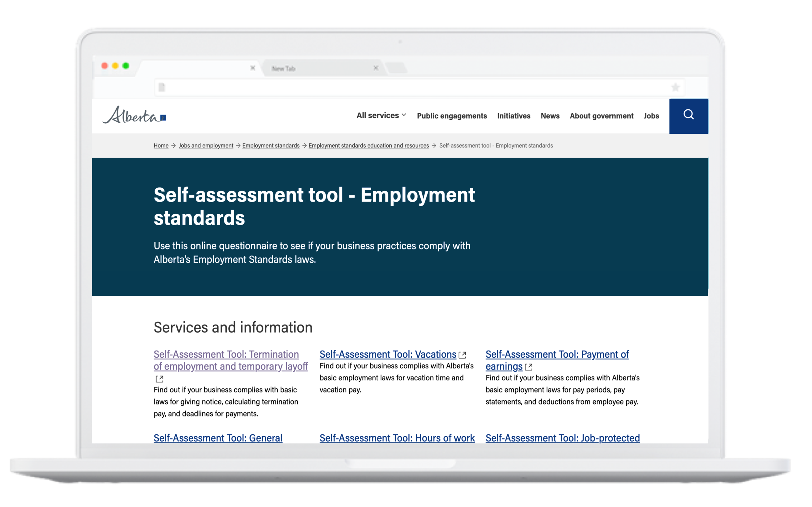
Task: Open Employment standards education and resources breadcrumb
Action: click(368, 145)
